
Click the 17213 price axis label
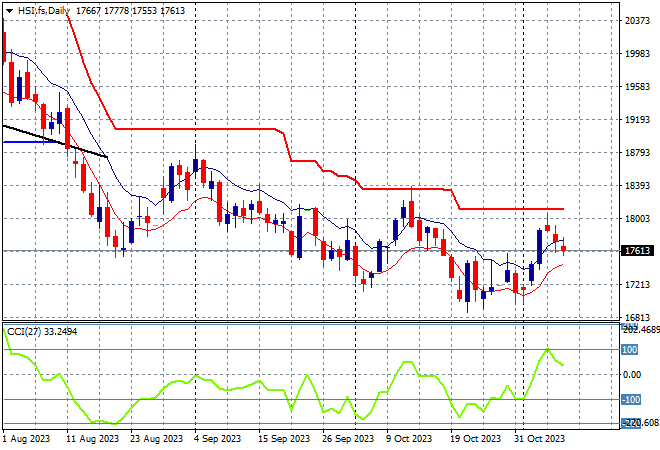[637, 285]
